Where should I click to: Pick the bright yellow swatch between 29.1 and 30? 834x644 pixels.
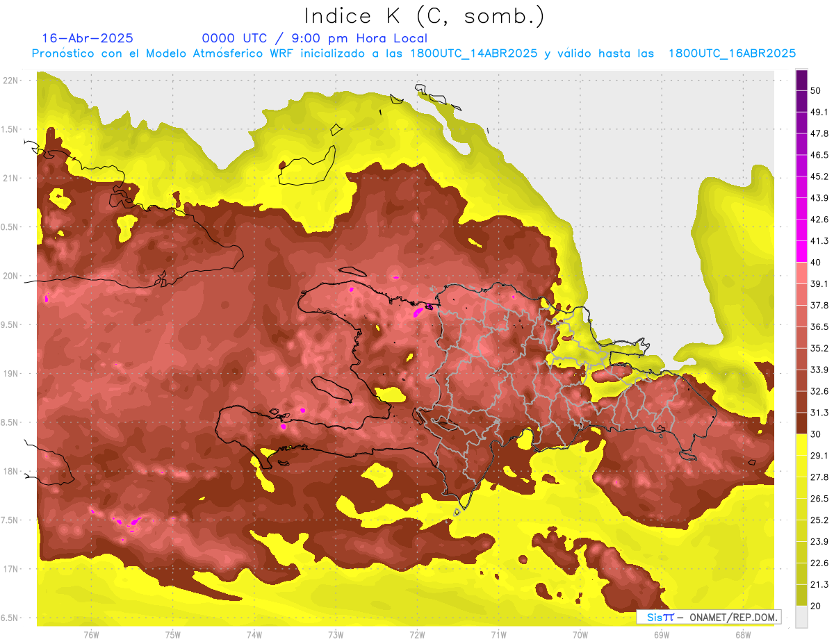point(801,445)
